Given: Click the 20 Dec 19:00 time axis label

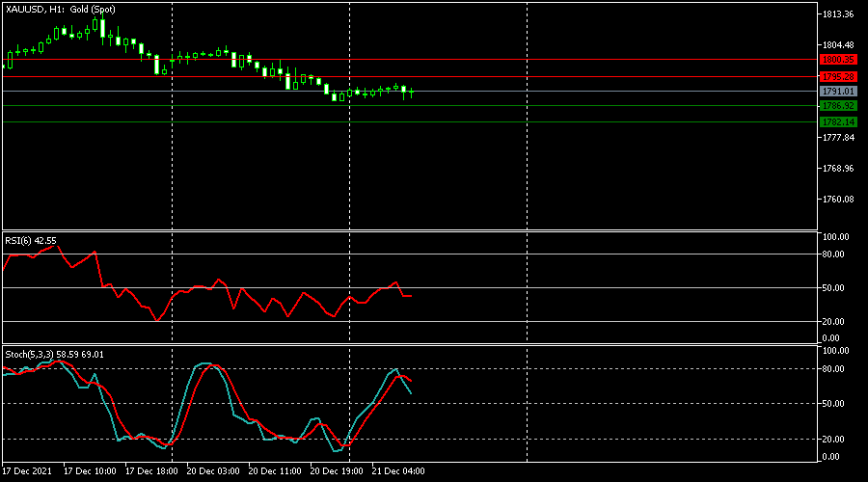Looking at the screenshot, I should point(337,471).
